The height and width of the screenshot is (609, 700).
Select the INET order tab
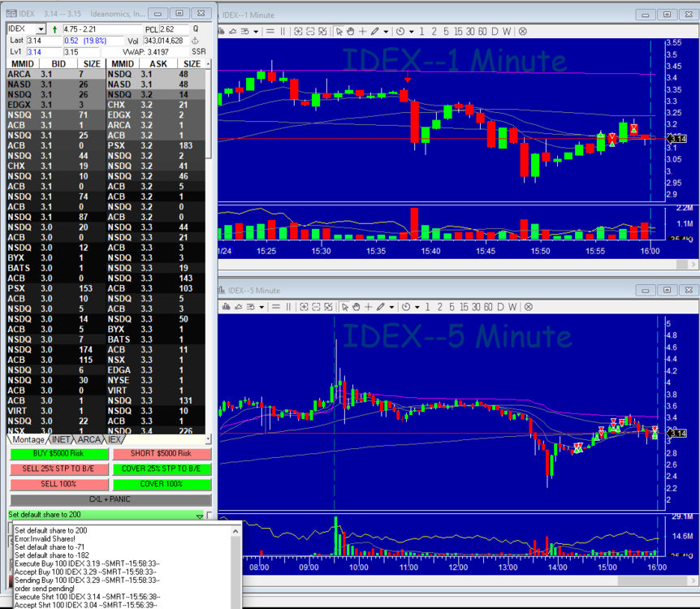click(61, 439)
